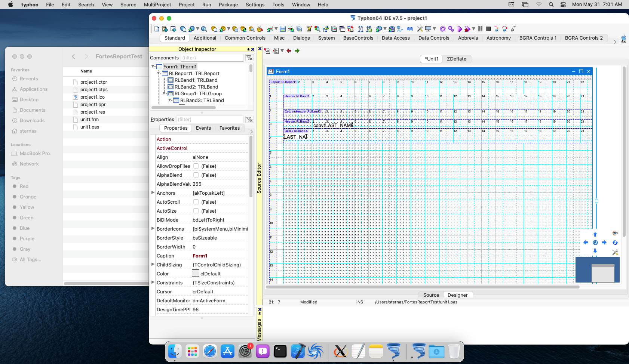
Task: Click the designer up navigation arrow
Action: pyautogui.click(x=595, y=235)
